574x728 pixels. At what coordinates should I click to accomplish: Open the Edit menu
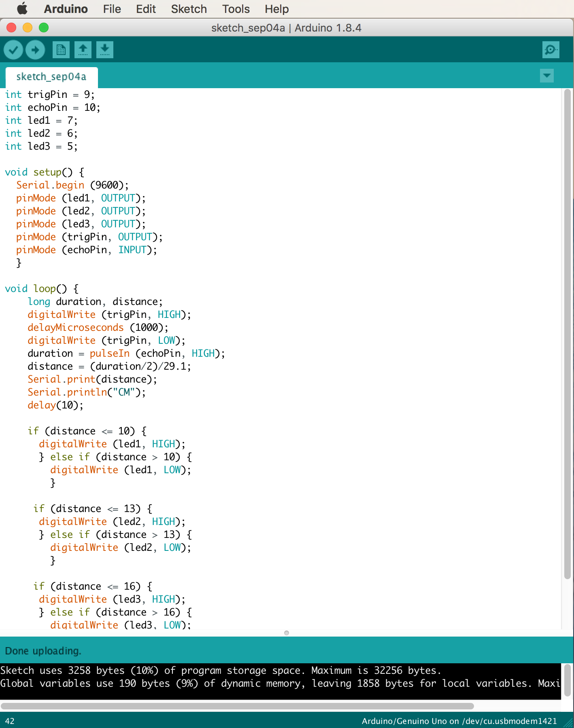(146, 9)
